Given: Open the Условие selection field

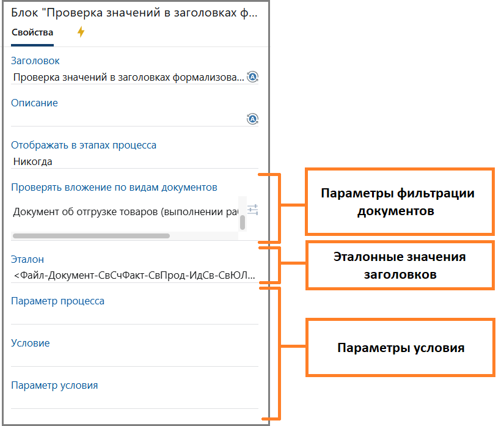Looking at the screenshot, I should [x=134, y=359].
